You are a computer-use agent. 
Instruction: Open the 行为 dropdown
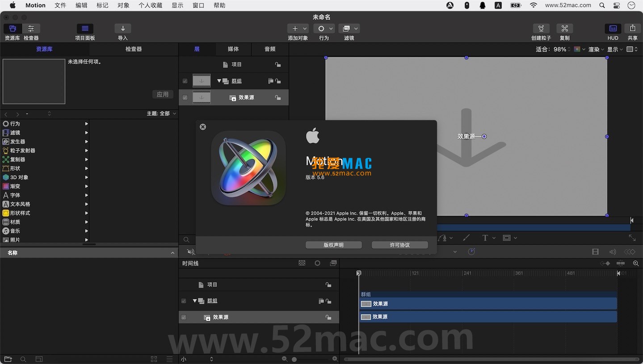(x=324, y=29)
